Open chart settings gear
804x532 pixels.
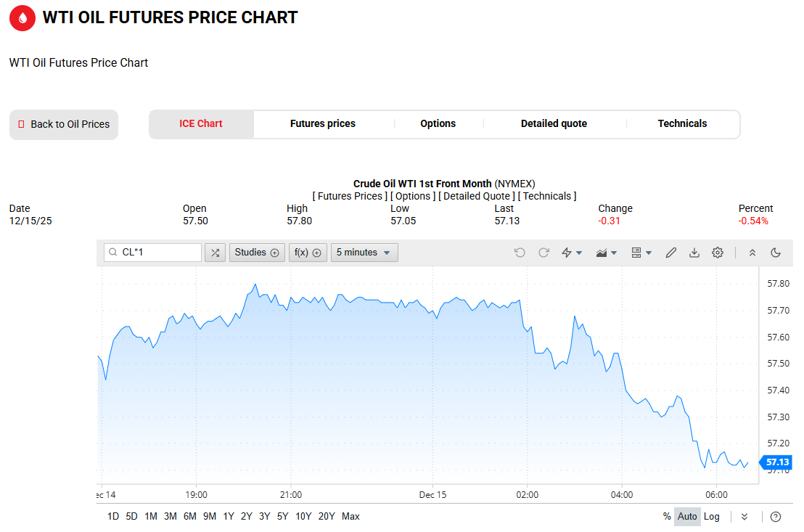(x=718, y=253)
